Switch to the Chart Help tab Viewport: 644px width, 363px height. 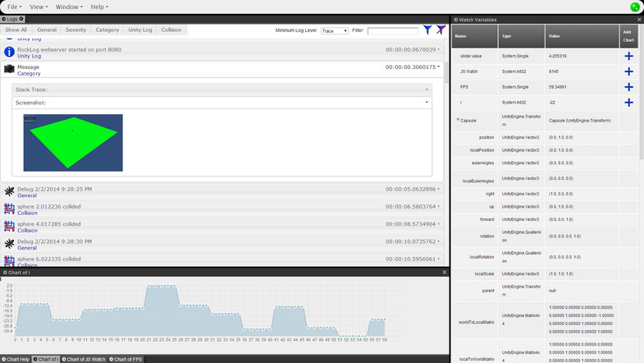[x=16, y=359]
